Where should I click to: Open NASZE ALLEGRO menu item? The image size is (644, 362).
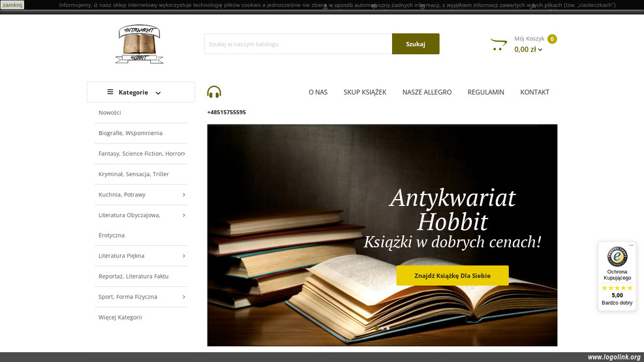click(x=427, y=92)
